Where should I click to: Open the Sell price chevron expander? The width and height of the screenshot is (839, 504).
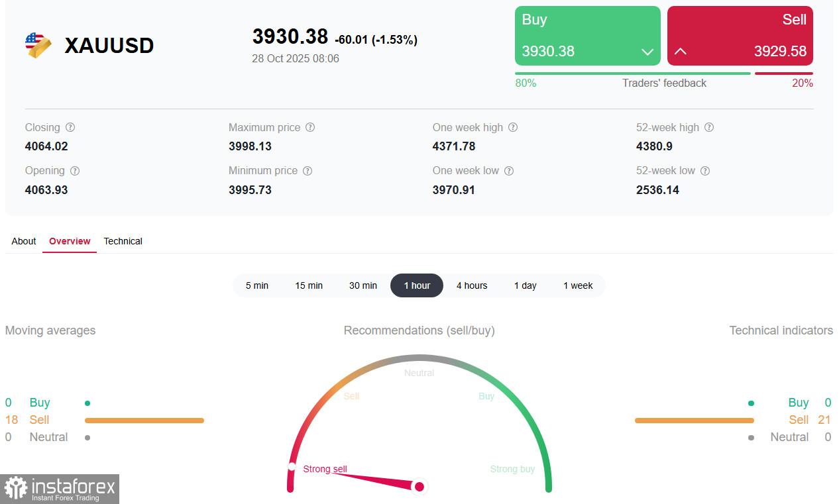(x=681, y=51)
